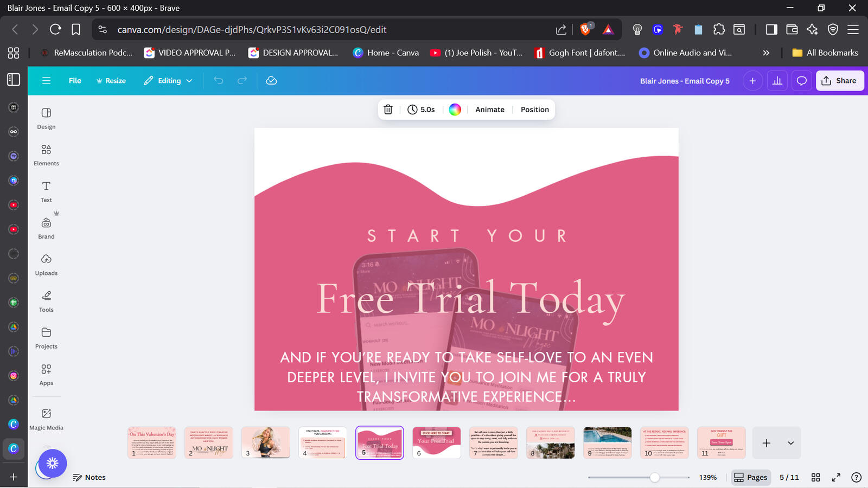The height and width of the screenshot is (488, 868).
Task: Click Animate in the toolbar
Action: [490, 110]
